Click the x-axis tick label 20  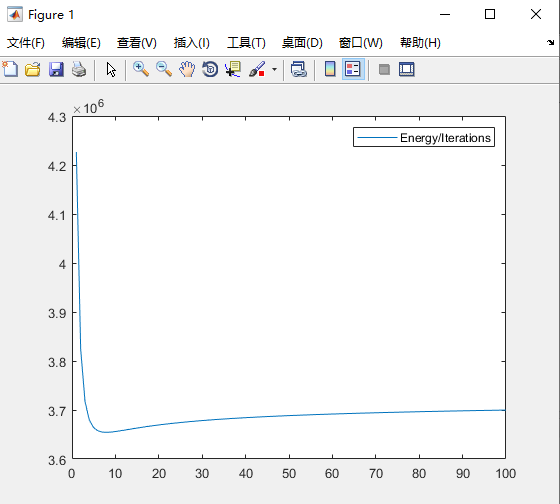pyautogui.click(x=159, y=474)
